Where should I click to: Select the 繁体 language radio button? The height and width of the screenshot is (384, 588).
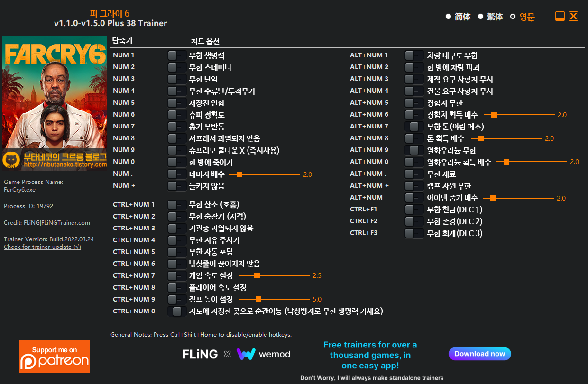480,17
